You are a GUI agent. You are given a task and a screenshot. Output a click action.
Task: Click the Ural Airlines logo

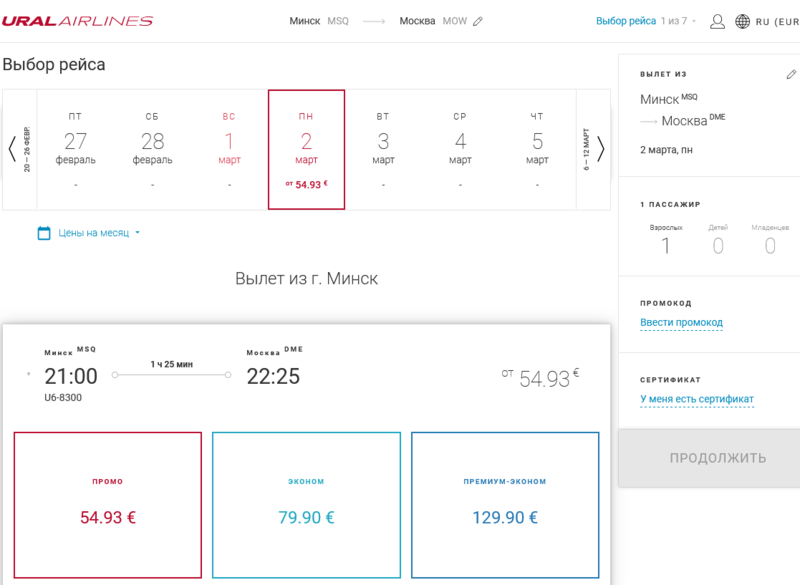(77, 21)
